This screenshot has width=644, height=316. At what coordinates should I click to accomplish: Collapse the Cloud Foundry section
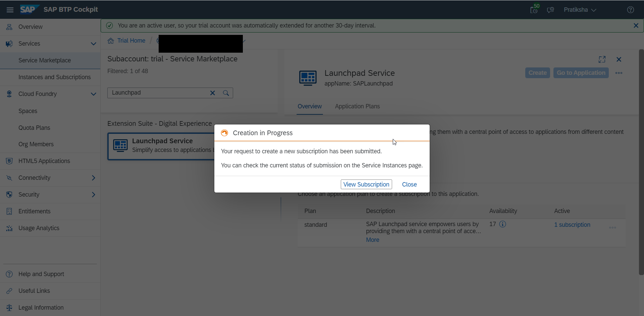coord(94,94)
